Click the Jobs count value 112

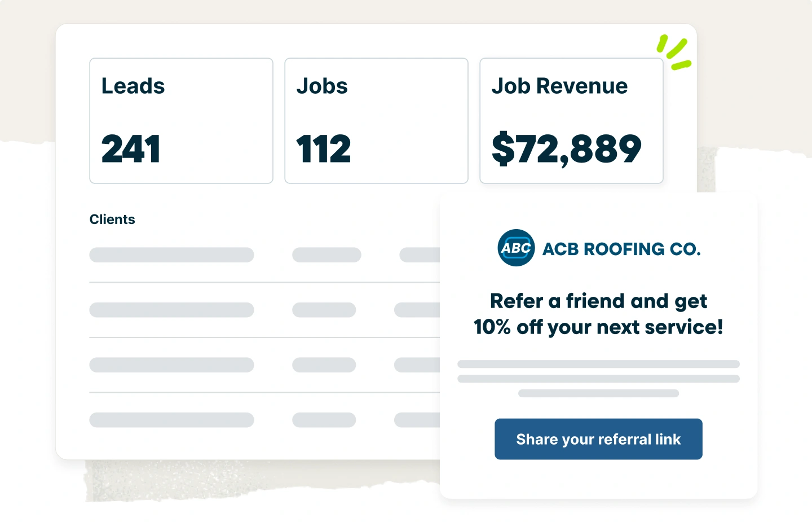click(323, 148)
